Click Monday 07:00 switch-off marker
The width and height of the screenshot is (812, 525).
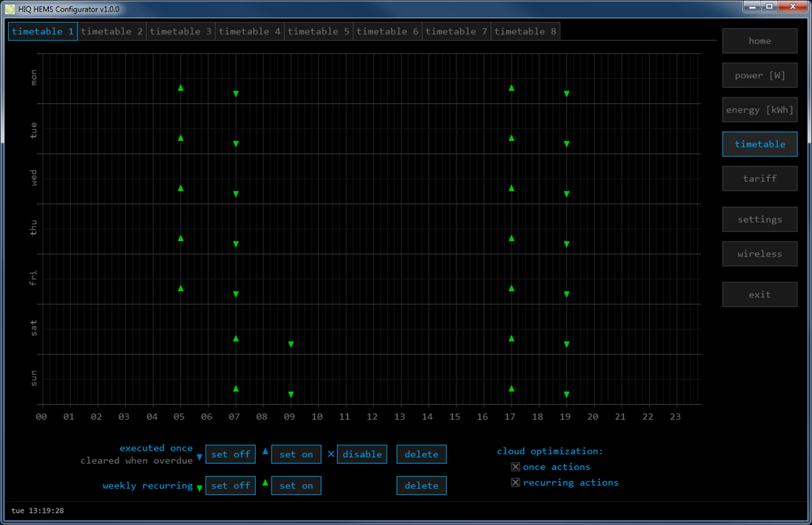236,94
